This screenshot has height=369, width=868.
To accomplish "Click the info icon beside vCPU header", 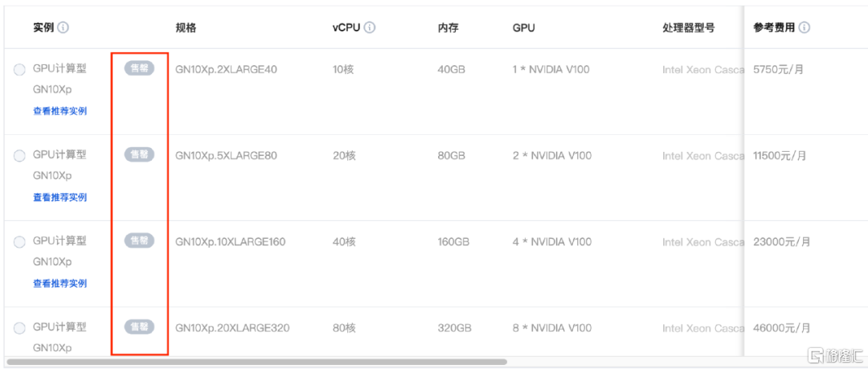I will click(370, 27).
